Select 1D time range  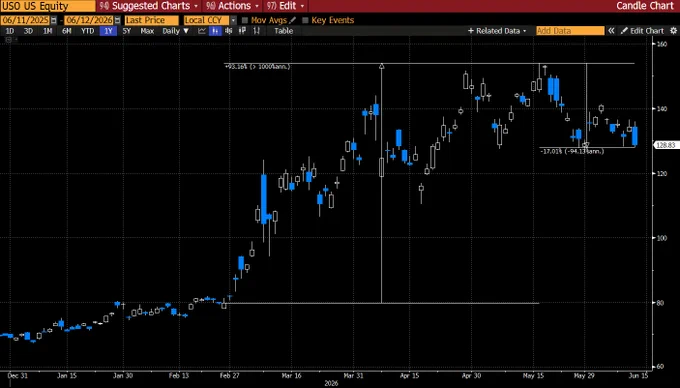[10, 31]
